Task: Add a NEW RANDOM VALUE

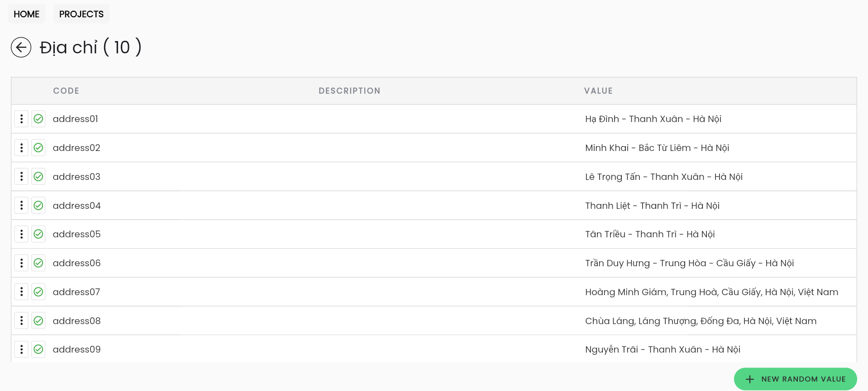Action: 795,379
